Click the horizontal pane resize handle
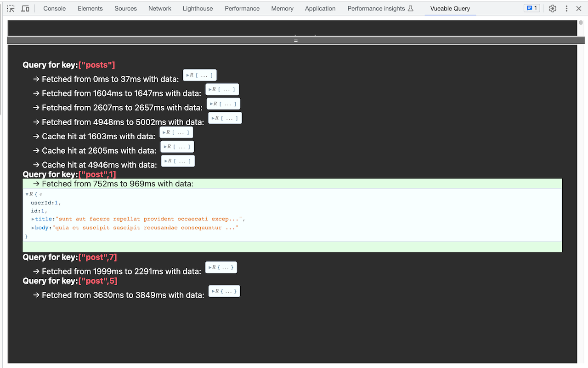 pos(295,40)
